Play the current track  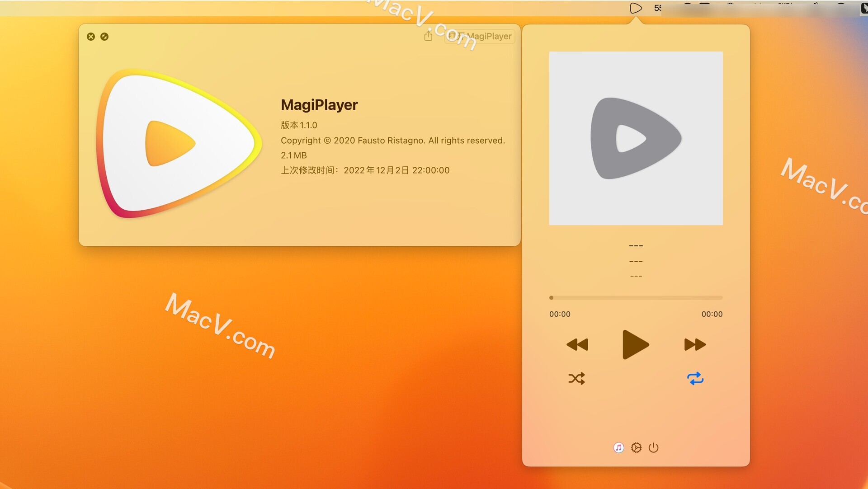636,344
